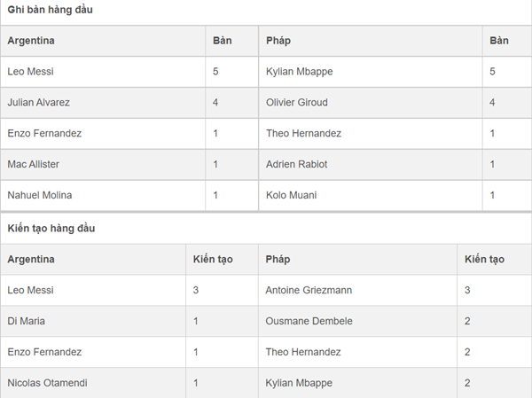Click the Pháp header in the scorers table

pos(278,41)
